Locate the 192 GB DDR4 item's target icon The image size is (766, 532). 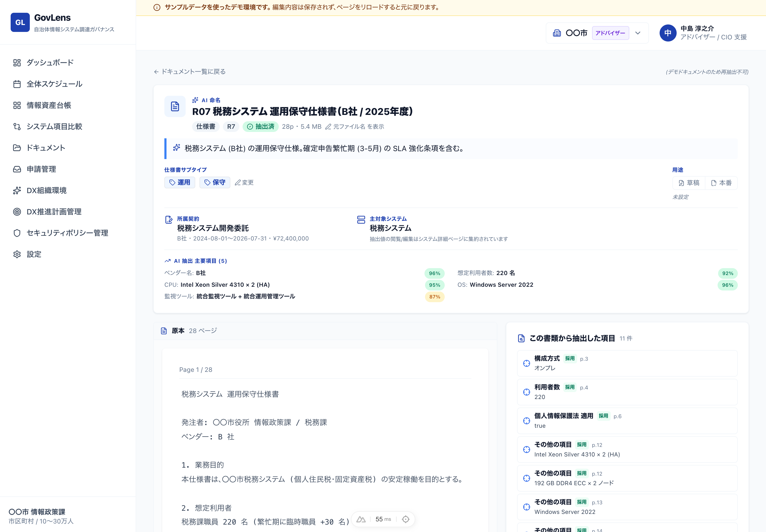tap(527, 478)
